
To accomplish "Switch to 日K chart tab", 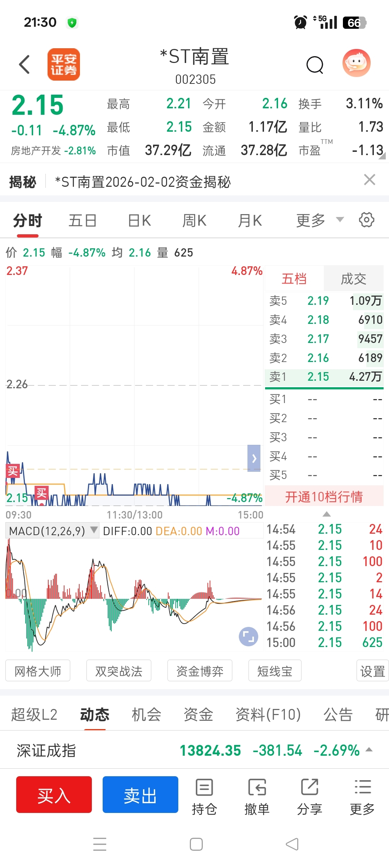I will click(x=139, y=220).
